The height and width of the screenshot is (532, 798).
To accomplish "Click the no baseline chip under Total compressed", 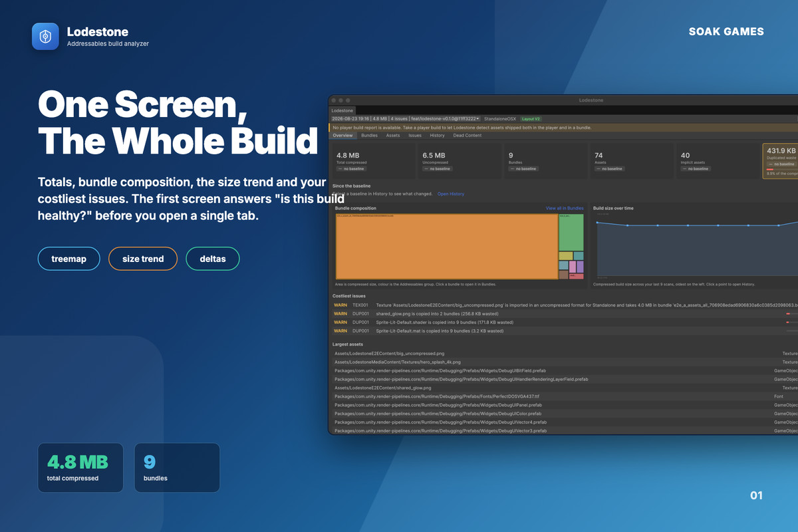I will point(352,169).
